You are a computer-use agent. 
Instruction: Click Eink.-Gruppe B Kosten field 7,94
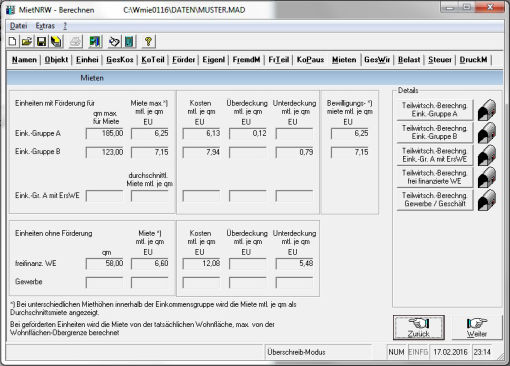pos(202,152)
